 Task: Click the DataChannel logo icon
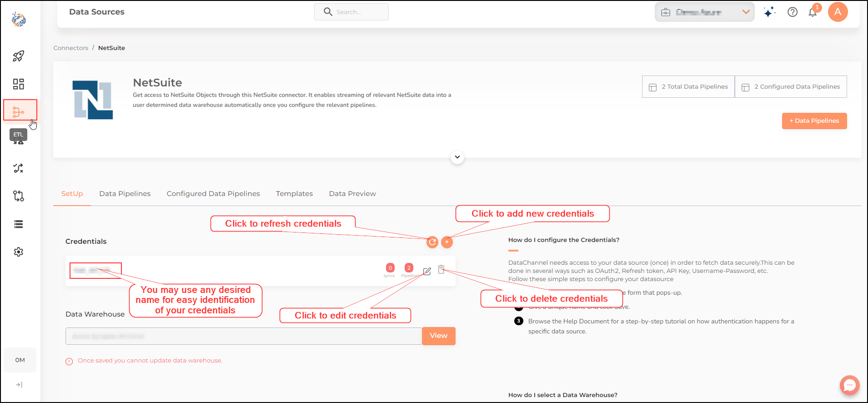click(x=19, y=19)
